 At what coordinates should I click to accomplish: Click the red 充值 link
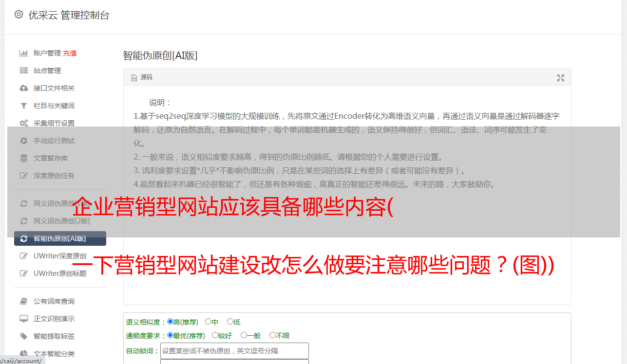70,53
